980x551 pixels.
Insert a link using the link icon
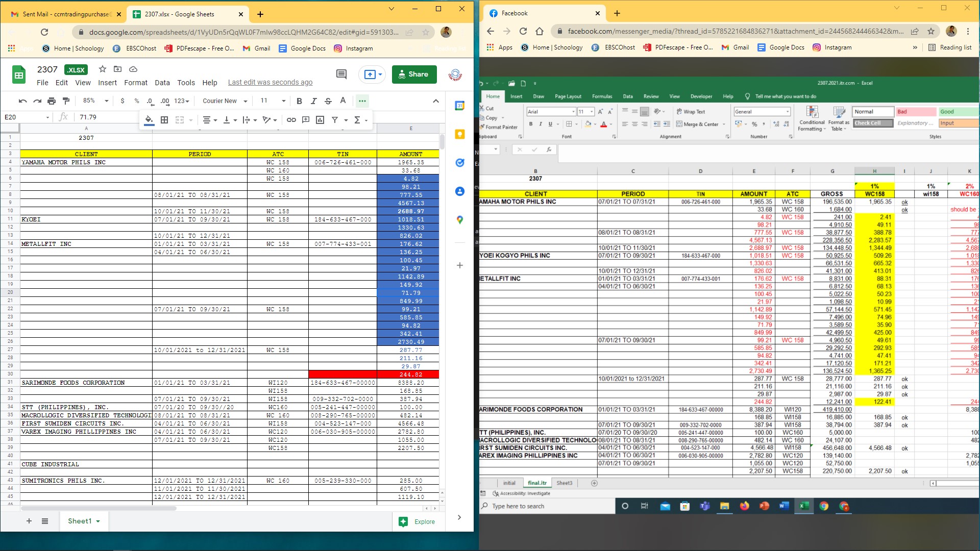(x=291, y=120)
